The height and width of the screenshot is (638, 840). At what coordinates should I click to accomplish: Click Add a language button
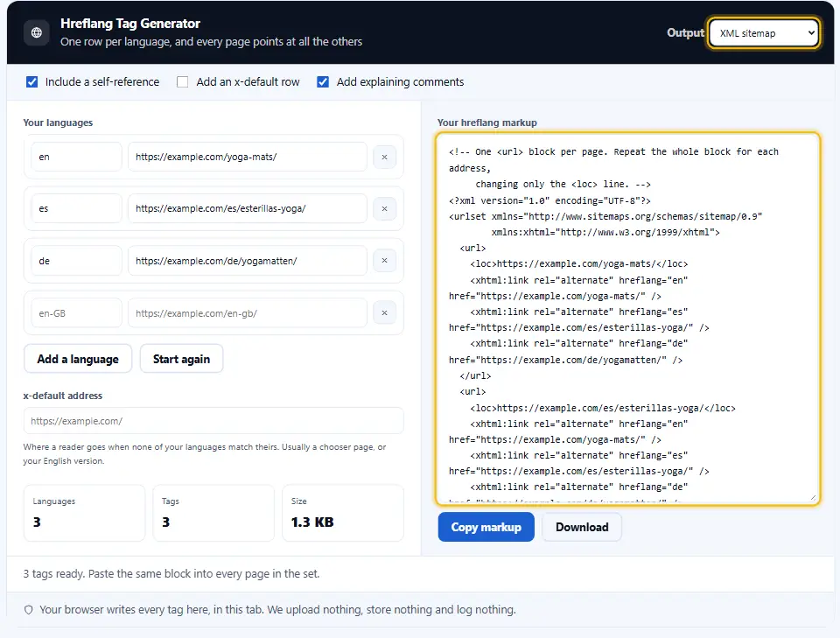(78, 359)
